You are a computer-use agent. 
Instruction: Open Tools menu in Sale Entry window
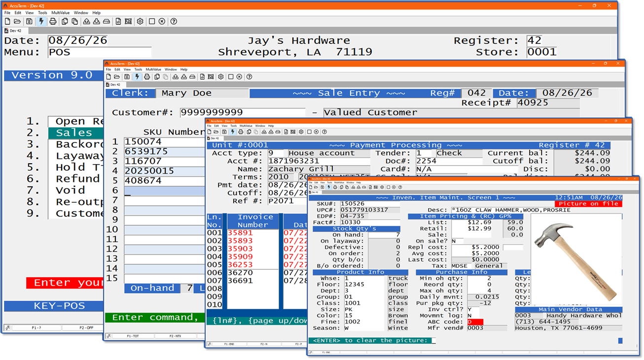[138, 70]
